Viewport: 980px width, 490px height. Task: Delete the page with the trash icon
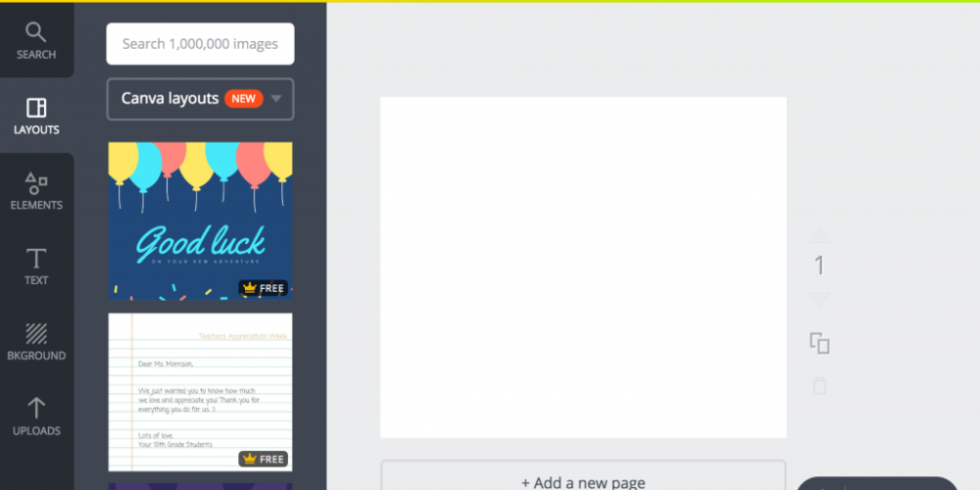(819, 386)
